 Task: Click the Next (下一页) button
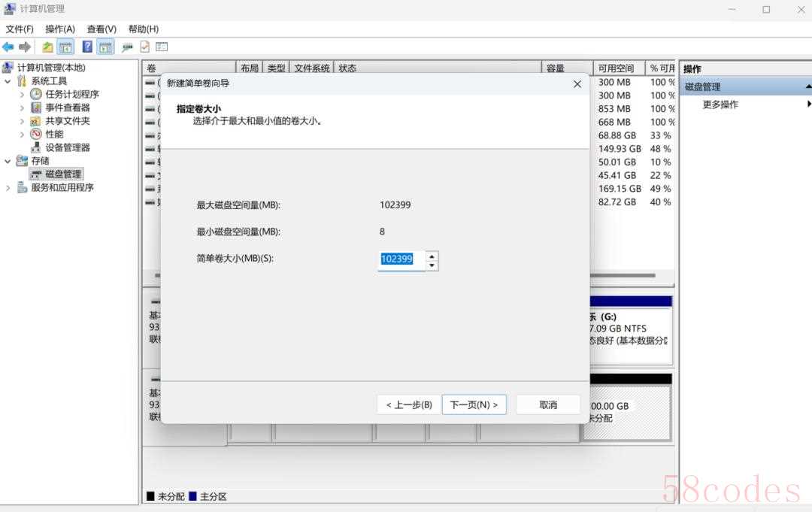click(x=474, y=404)
